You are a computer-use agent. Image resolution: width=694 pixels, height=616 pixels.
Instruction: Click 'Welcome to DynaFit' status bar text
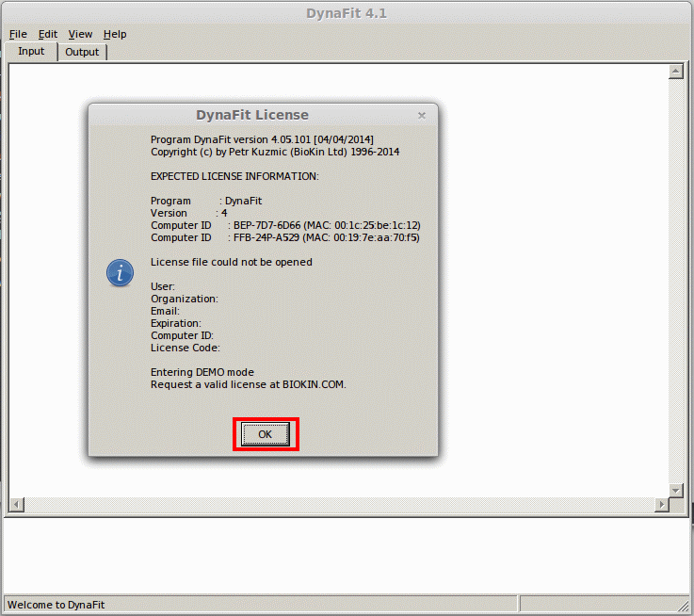pos(56,605)
